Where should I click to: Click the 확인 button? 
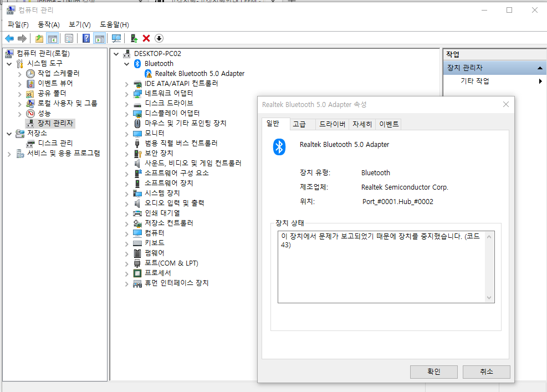tap(433, 371)
